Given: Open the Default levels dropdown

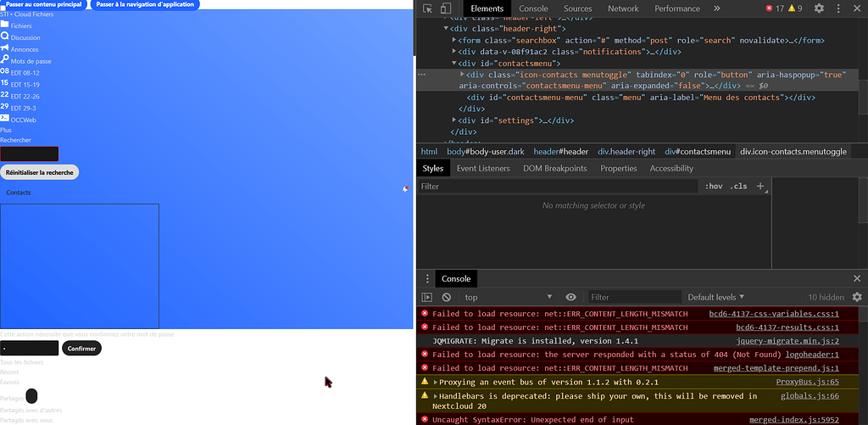Looking at the screenshot, I should [715, 297].
